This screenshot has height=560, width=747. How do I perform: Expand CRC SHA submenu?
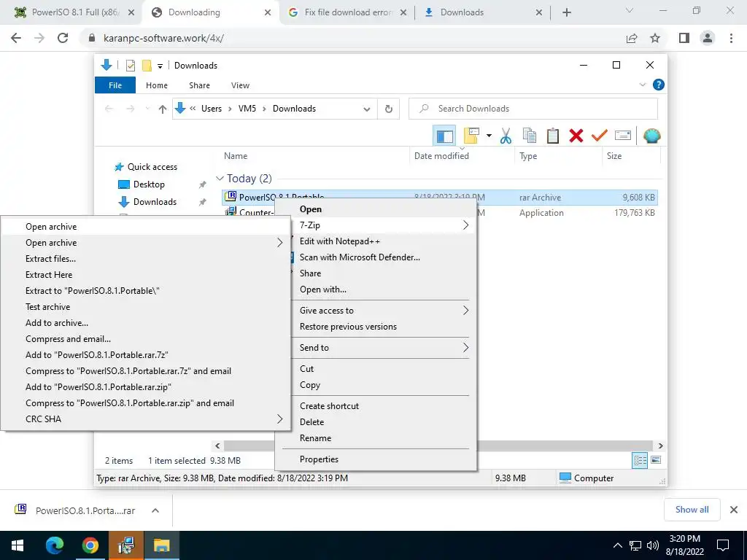pyautogui.click(x=279, y=419)
